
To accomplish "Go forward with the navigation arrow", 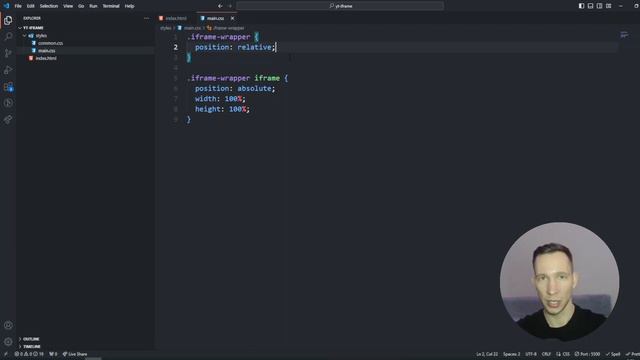I will [230, 6].
